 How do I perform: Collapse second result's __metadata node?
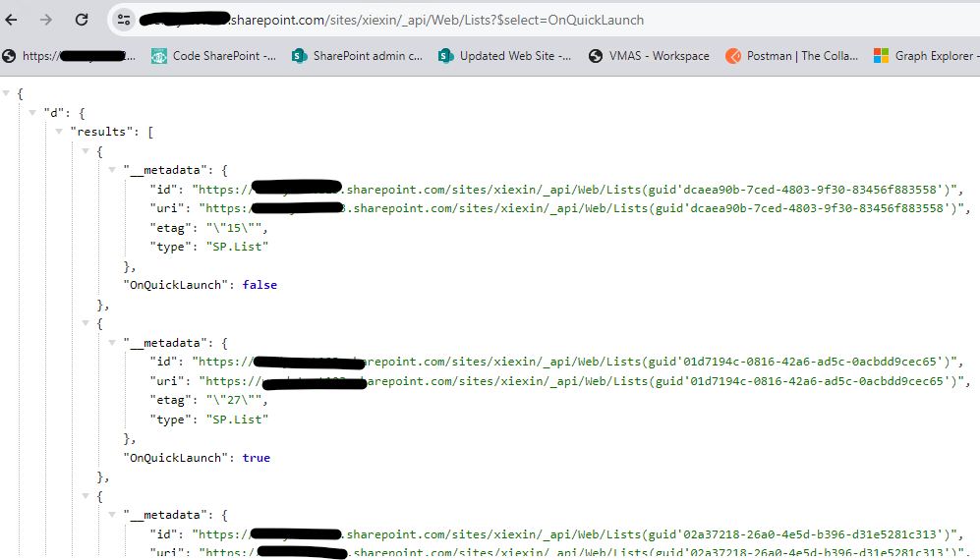(x=112, y=343)
